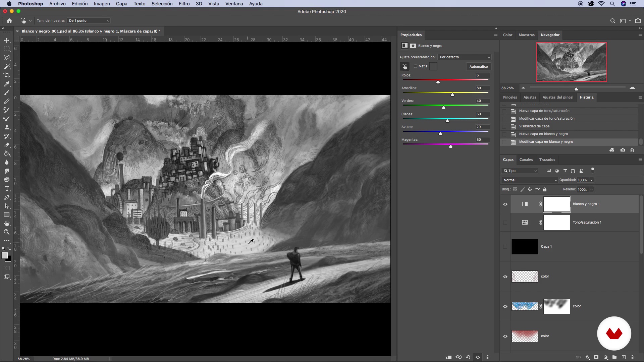Image resolution: width=644 pixels, height=362 pixels.
Task: Open the Tipo layer filter dropdown
Action: coord(520,171)
